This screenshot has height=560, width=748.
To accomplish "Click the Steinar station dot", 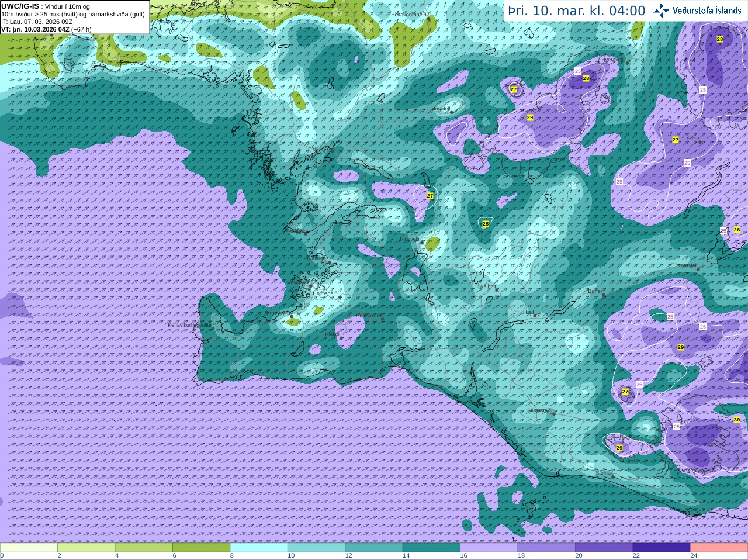I will 613,476.
